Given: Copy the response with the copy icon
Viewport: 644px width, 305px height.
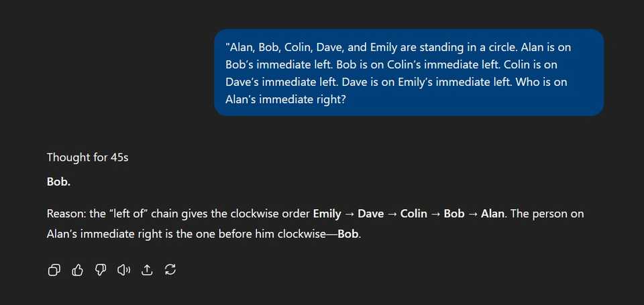Looking at the screenshot, I should pos(54,270).
